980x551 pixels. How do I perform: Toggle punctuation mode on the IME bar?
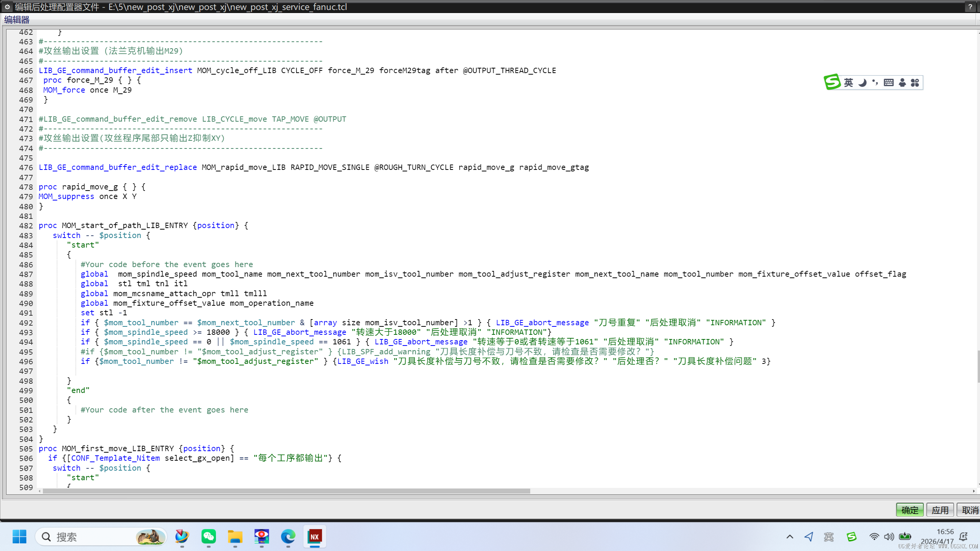click(875, 82)
